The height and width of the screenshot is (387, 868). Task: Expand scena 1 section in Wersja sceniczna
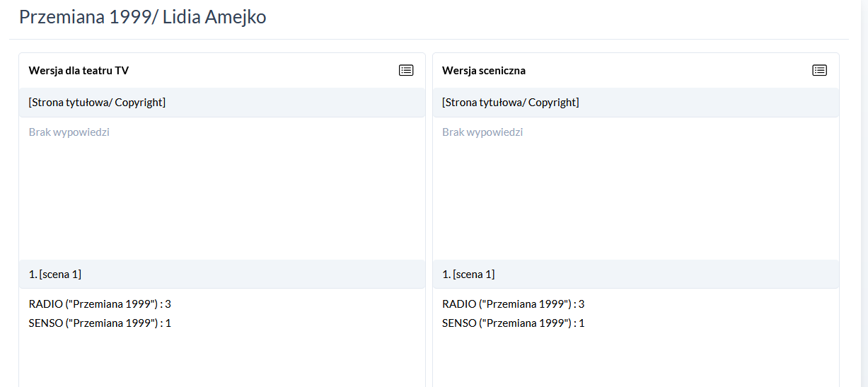coord(468,275)
